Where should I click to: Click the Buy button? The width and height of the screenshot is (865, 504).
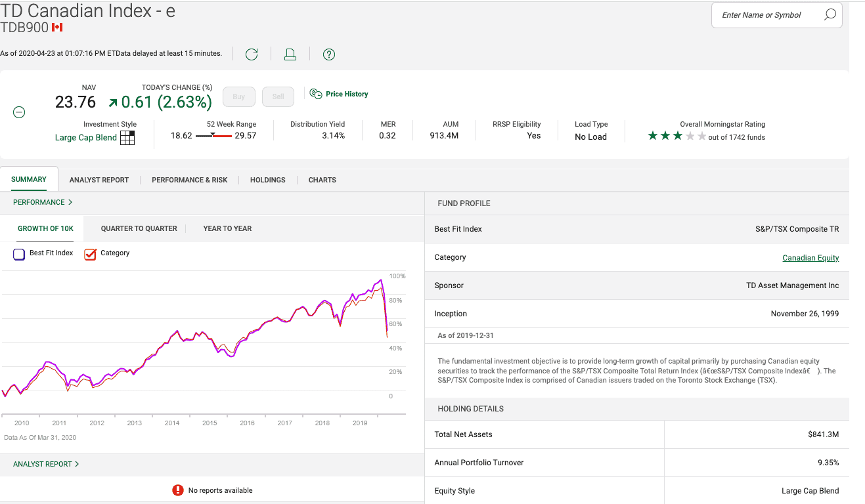(x=238, y=96)
